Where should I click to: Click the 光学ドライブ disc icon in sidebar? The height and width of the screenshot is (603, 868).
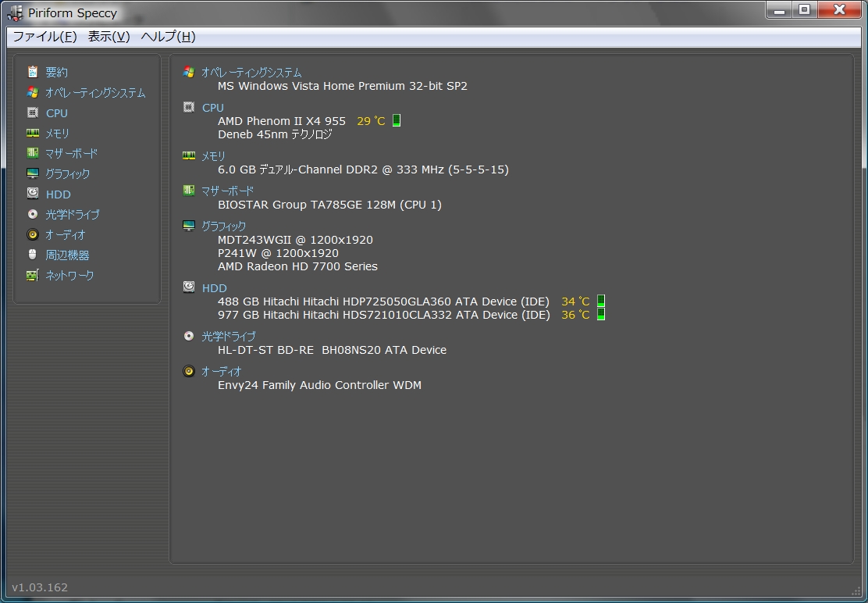(x=33, y=214)
